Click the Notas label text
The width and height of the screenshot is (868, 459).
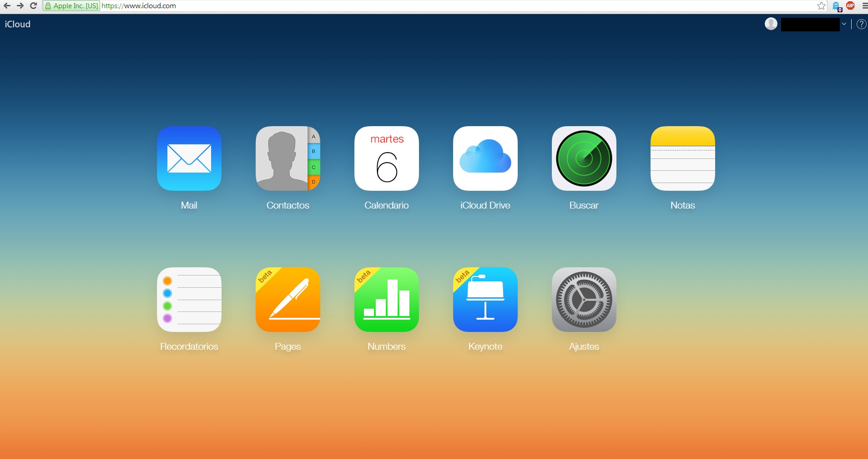coord(683,205)
